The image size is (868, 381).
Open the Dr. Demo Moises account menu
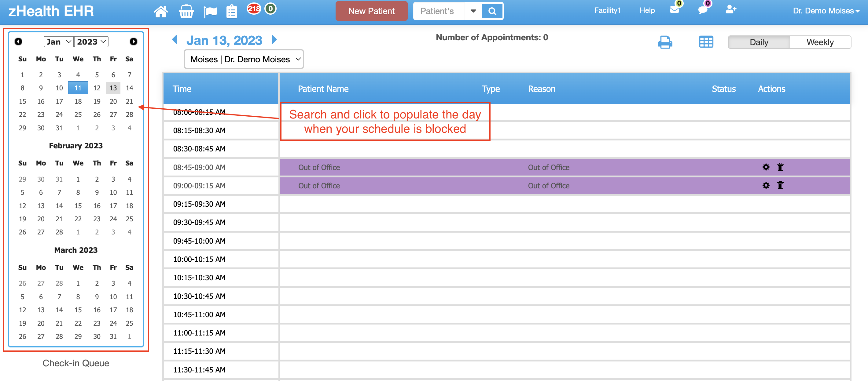[x=826, y=11]
